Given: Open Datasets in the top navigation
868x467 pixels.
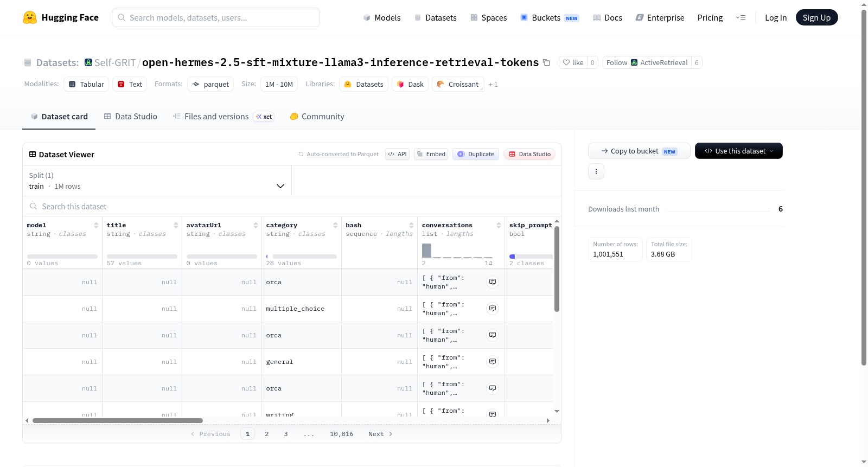Looking at the screenshot, I should tap(435, 17).
